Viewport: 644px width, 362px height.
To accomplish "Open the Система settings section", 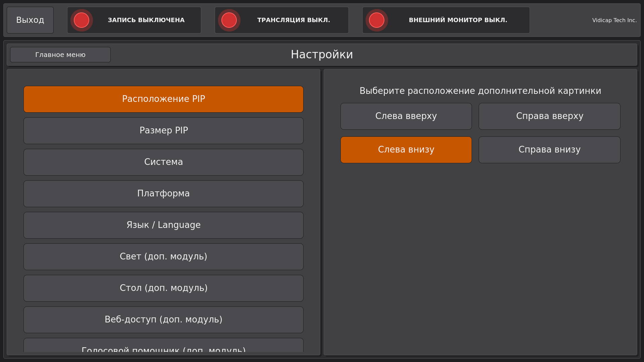I will [163, 162].
